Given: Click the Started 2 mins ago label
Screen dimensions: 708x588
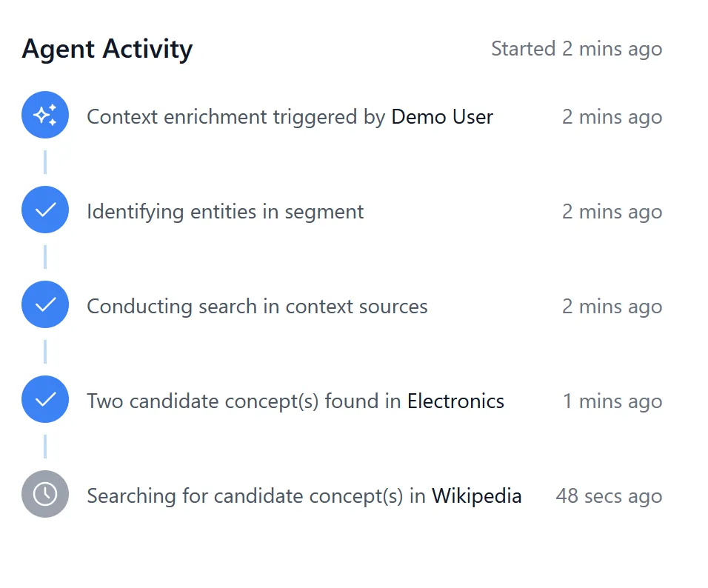Looking at the screenshot, I should pyautogui.click(x=576, y=49).
